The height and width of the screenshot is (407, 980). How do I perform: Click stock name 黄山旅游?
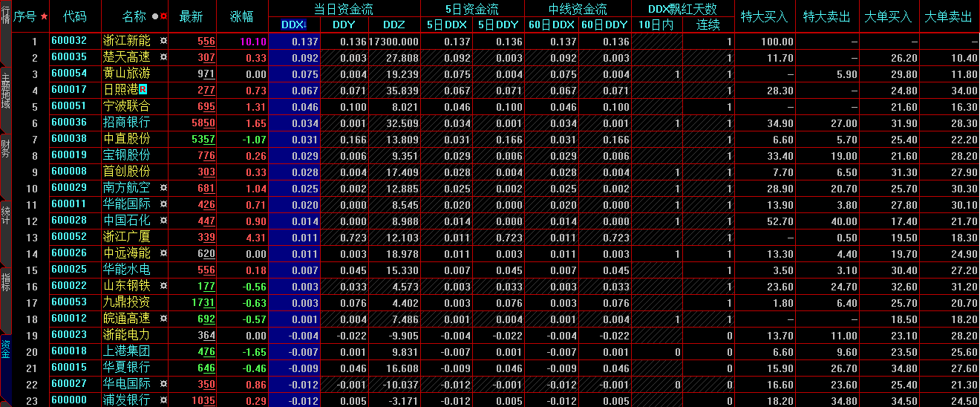tap(126, 74)
